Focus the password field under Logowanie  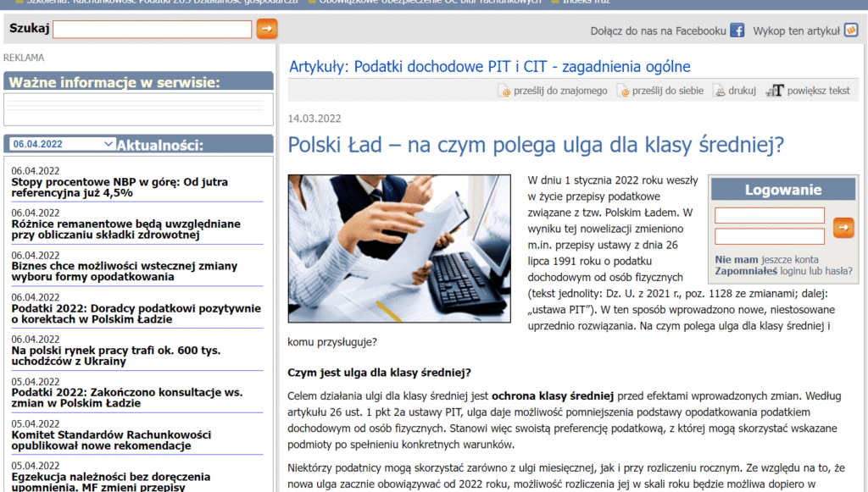pyautogui.click(x=769, y=236)
